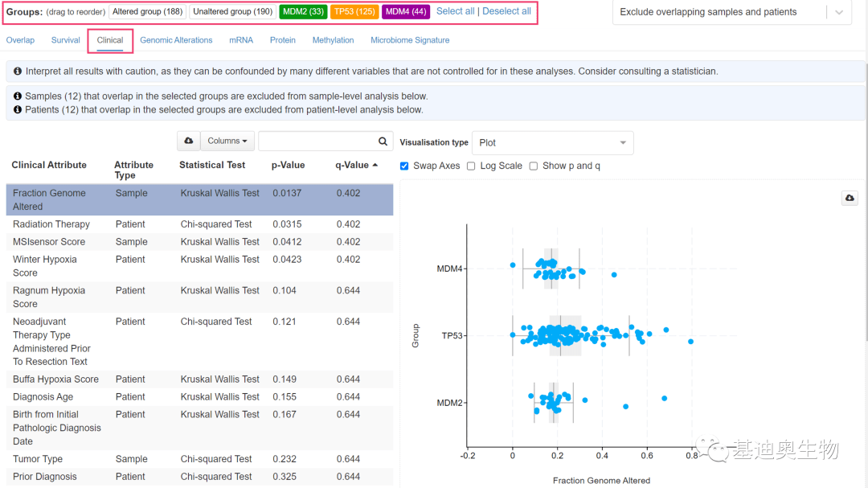Open the Columns dropdown
This screenshot has width=868, height=488.
coord(227,141)
